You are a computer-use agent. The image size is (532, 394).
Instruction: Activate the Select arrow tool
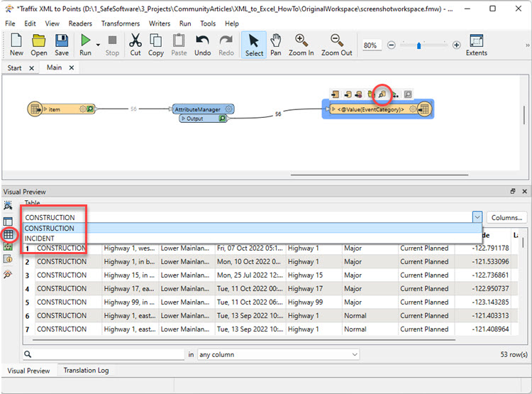(x=254, y=45)
